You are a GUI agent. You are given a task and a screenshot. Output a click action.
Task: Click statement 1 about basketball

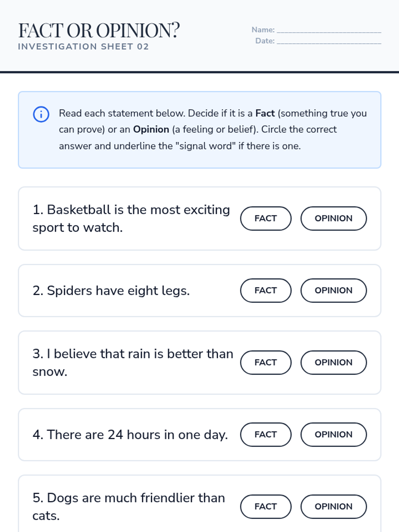pyautogui.click(x=131, y=219)
